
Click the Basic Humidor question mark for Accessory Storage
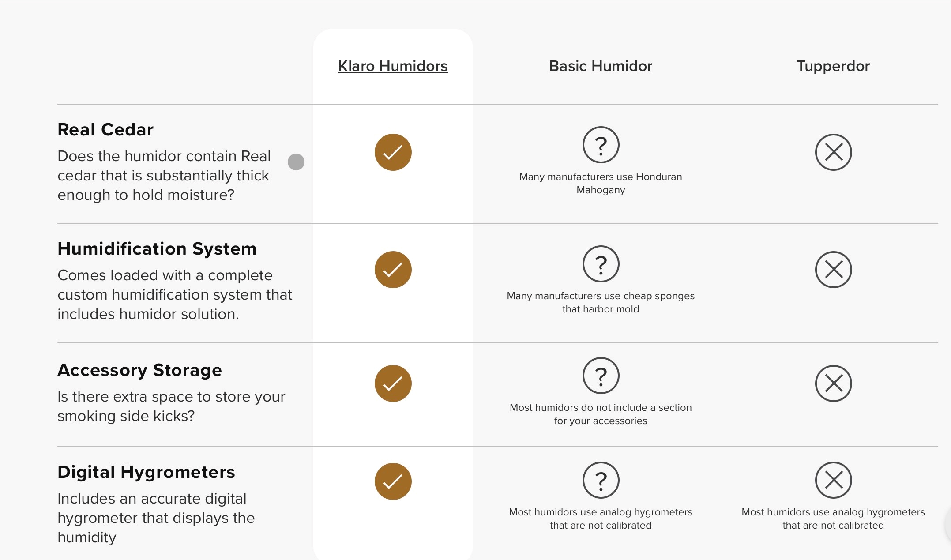(601, 376)
